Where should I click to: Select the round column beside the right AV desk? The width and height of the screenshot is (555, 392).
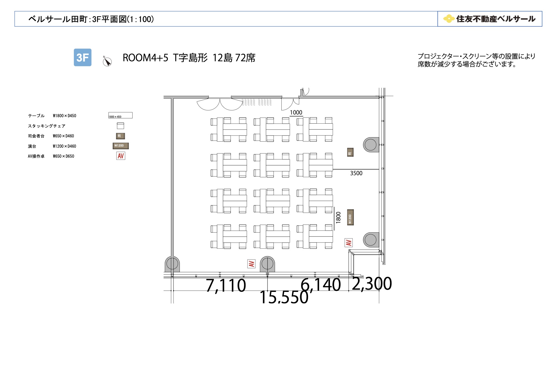[x=371, y=240]
